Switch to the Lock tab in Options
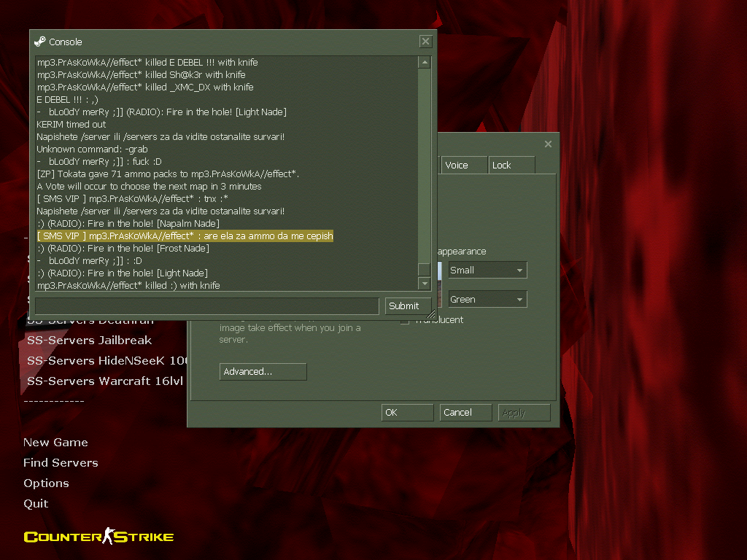This screenshot has width=747, height=560. 511,166
